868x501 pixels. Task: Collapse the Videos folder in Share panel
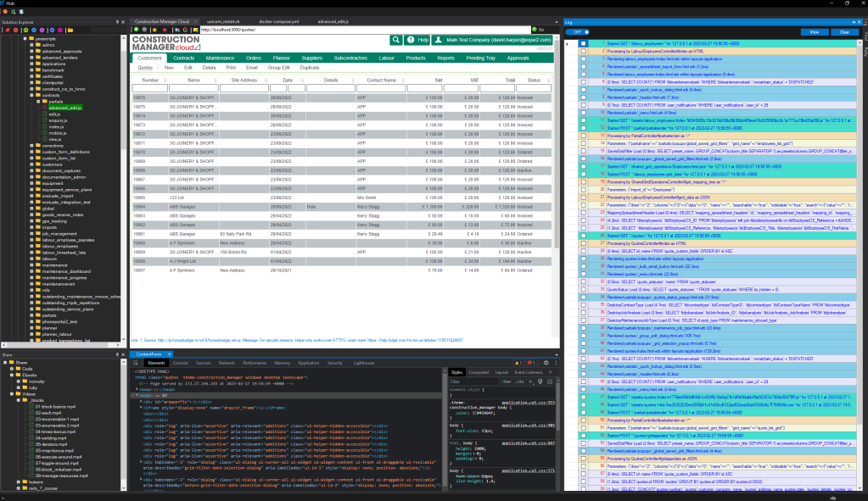click(x=12, y=394)
